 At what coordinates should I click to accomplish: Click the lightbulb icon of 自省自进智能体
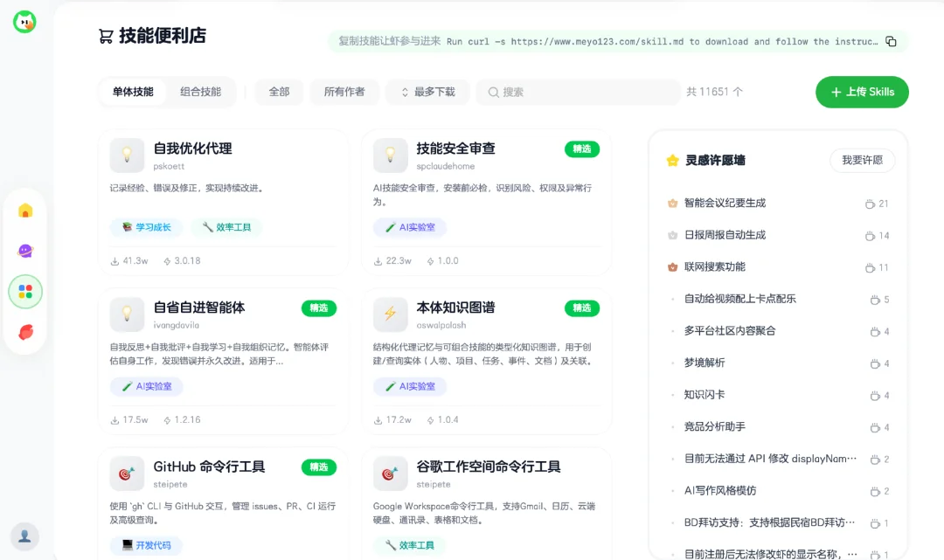(127, 314)
